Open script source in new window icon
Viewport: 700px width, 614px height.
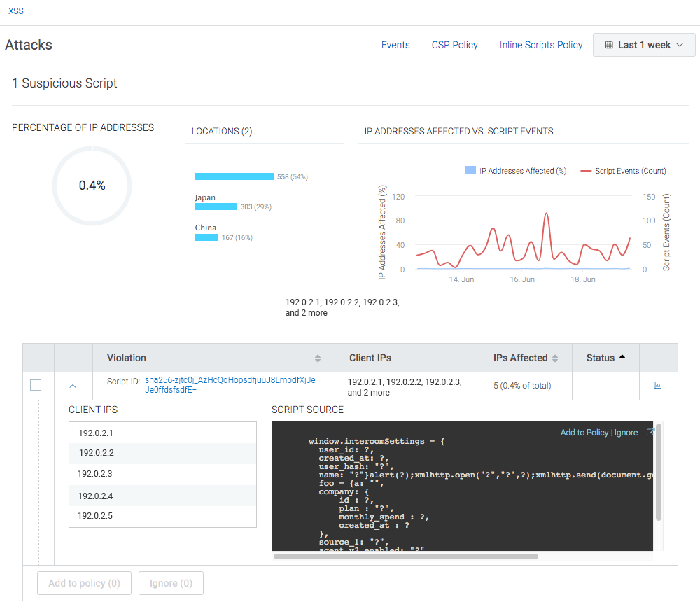tap(650, 432)
